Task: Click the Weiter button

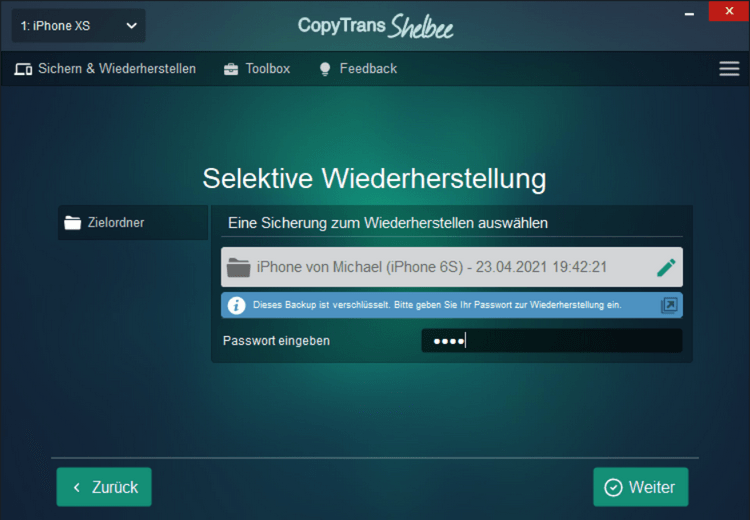Action: [640, 487]
